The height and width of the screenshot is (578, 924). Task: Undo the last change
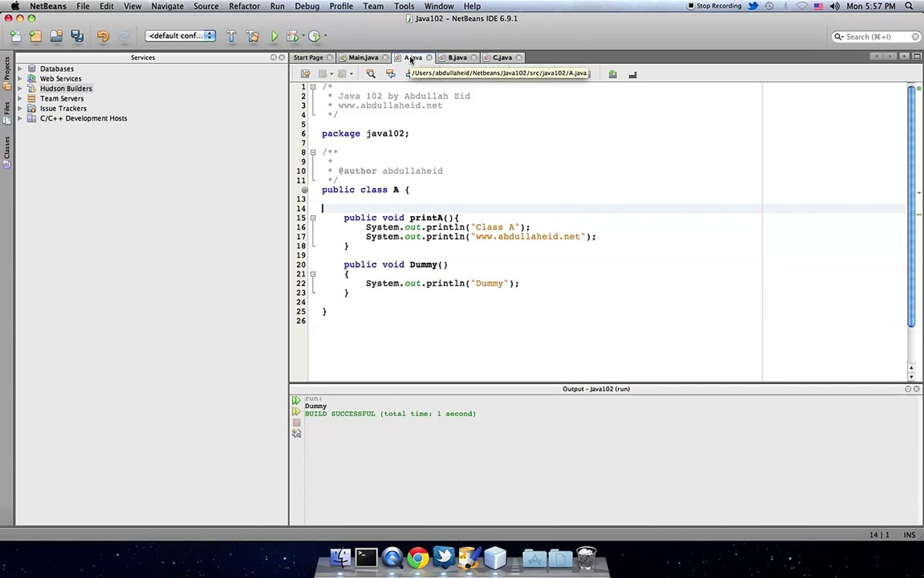coord(102,36)
